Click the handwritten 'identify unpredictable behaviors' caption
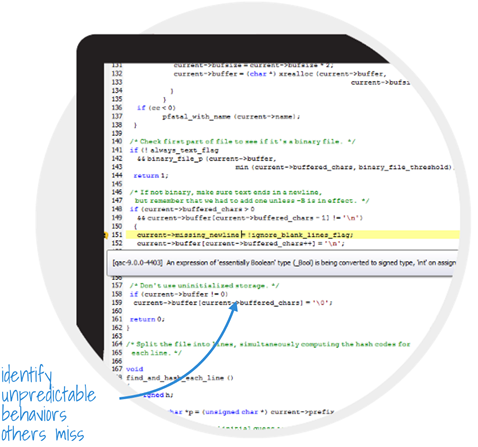The width and height of the screenshot is (478, 447). (x=48, y=404)
